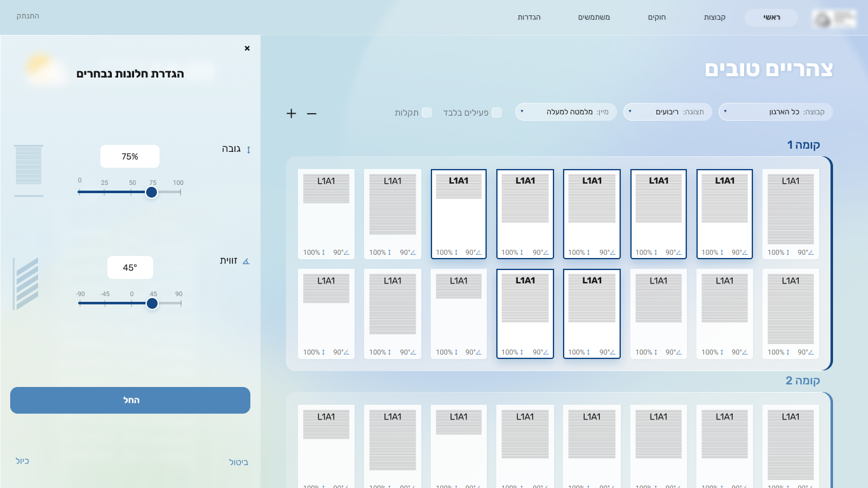Click the גובה height slider handle

(151, 192)
